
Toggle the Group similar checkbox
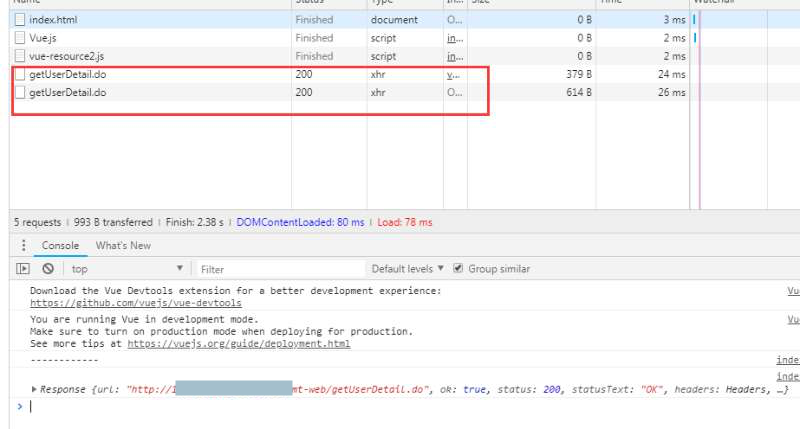click(x=459, y=269)
